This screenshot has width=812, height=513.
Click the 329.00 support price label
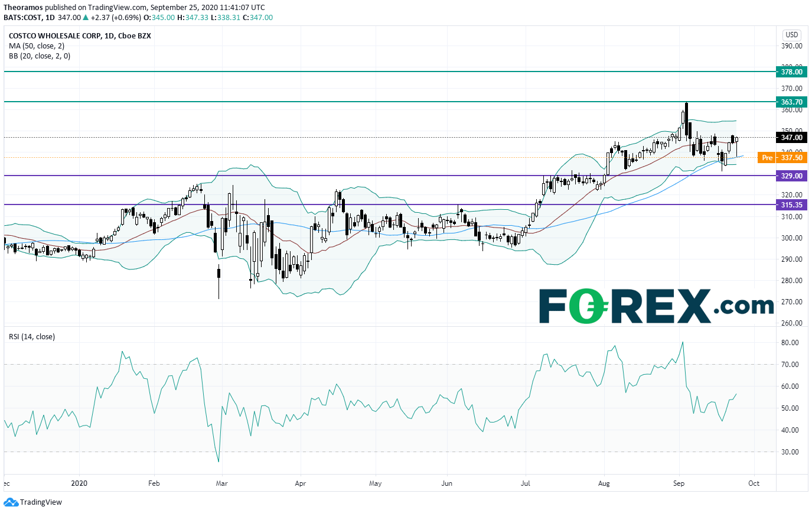point(791,176)
